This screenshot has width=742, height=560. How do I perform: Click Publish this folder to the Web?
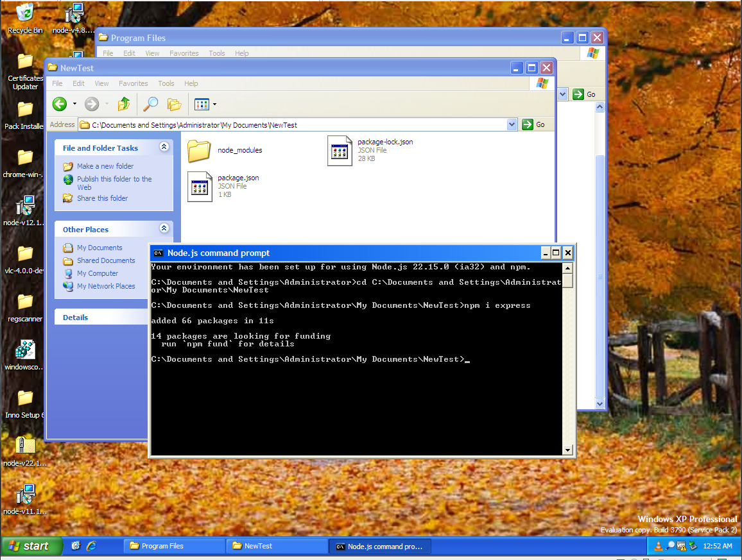click(114, 183)
